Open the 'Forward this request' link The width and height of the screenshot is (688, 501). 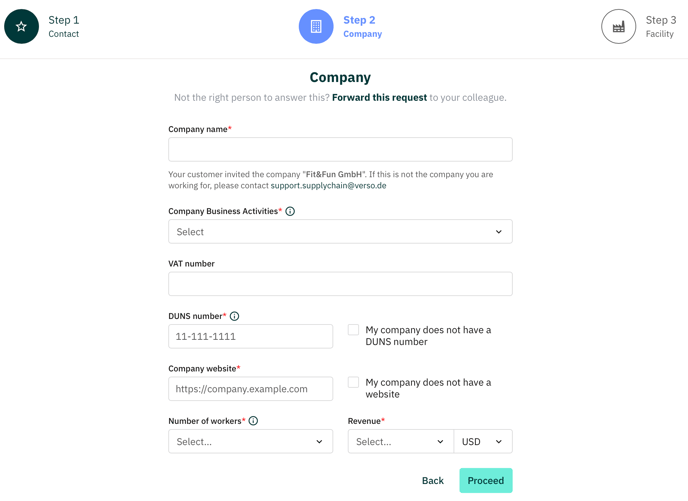point(379,97)
